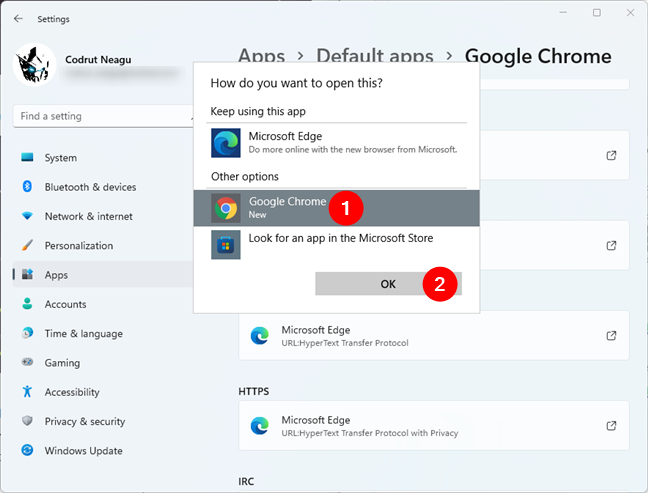Click the Microsoft Edge icon in dialog
The image size is (648, 493).
coord(226,143)
